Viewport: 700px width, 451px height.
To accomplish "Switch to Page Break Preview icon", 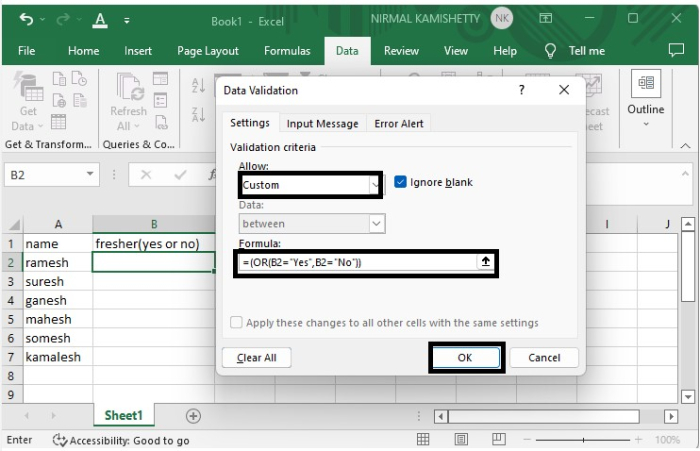I will pyautogui.click(x=499, y=439).
